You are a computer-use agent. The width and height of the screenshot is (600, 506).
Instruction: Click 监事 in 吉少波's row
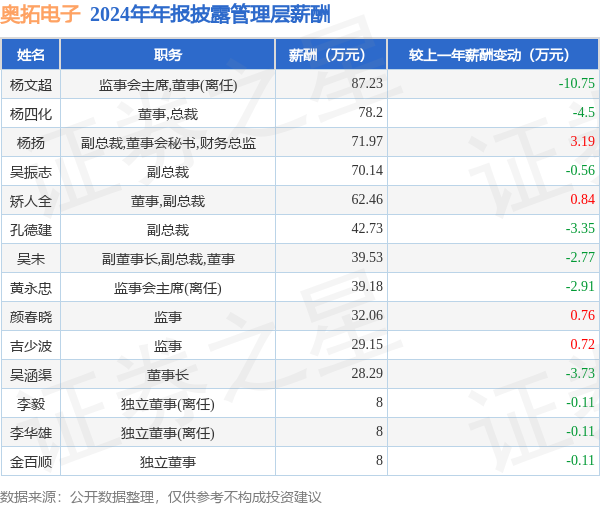coord(168,346)
